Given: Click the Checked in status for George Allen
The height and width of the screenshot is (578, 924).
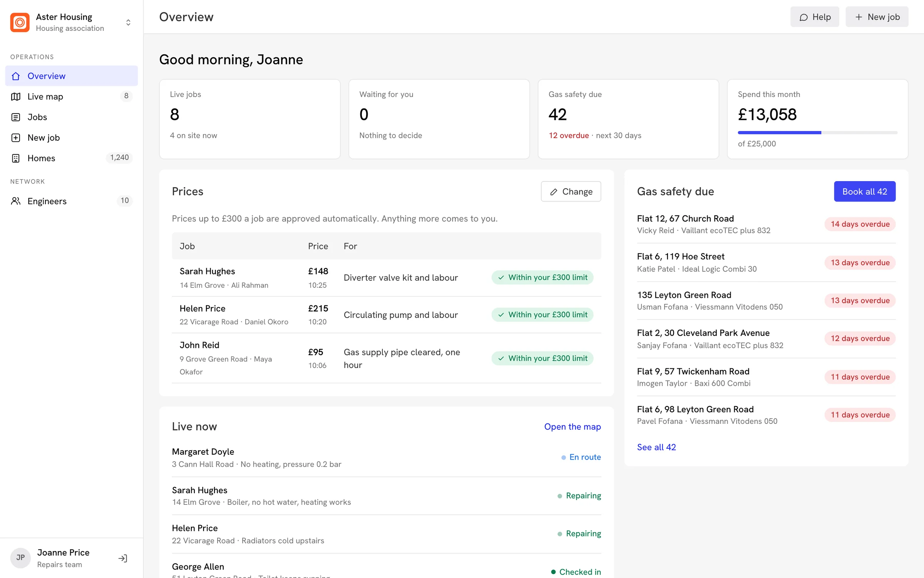Looking at the screenshot, I should click(576, 571).
